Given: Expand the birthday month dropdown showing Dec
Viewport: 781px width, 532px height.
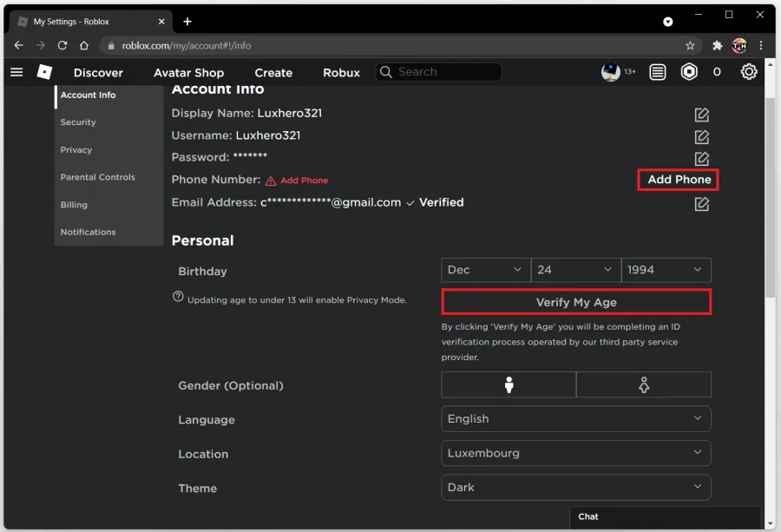Looking at the screenshot, I should pyautogui.click(x=486, y=270).
